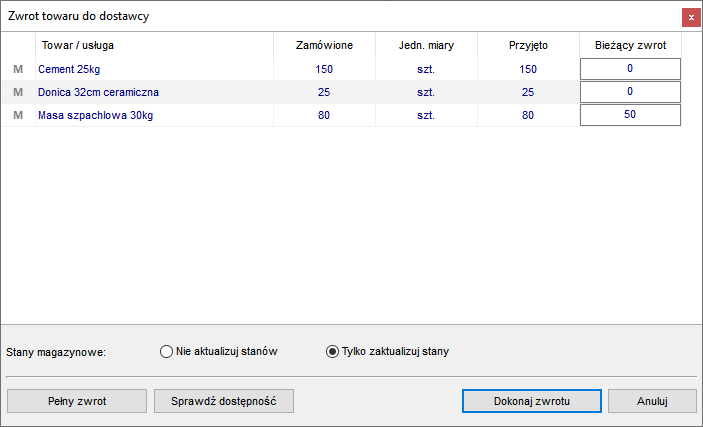Select the Masa szpachlowa 30kg product name
703x427 pixels.
pyautogui.click(x=95, y=115)
